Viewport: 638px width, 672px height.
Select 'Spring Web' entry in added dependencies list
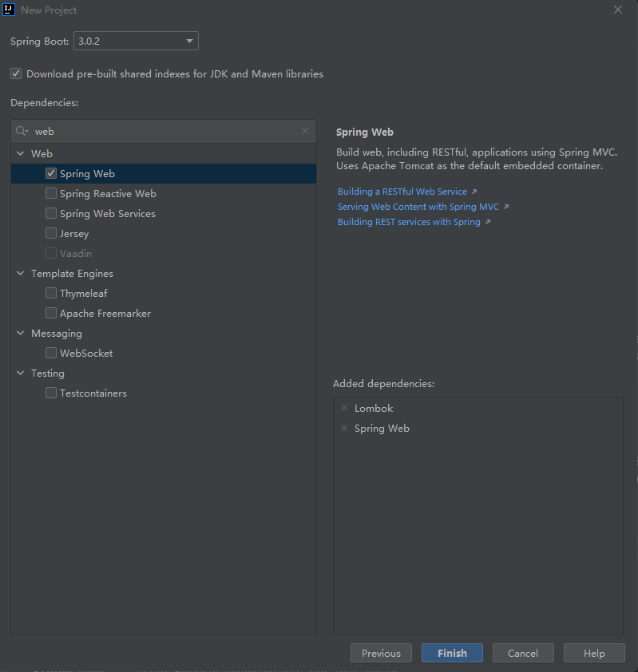pyautogui.click(x=382, y=428)
